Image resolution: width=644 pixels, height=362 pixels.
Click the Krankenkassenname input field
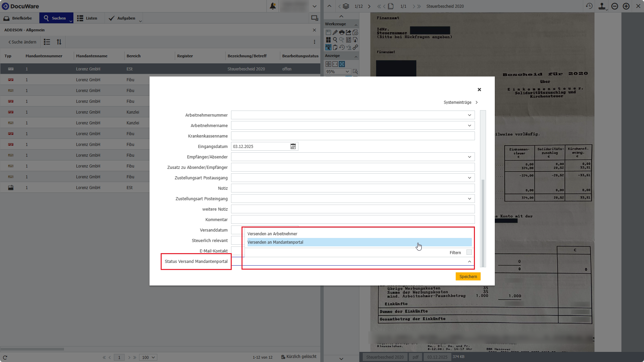(x=353, y=136)
